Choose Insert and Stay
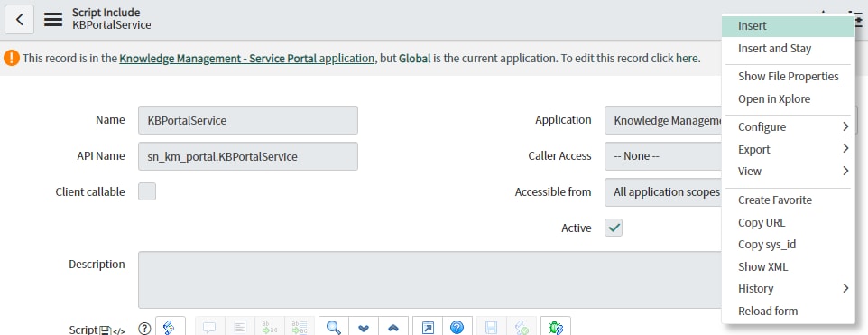 tap(789, 48)
